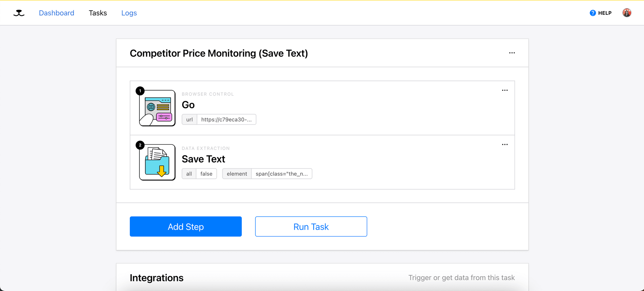Select the step number 2 badge

(140, 145)
